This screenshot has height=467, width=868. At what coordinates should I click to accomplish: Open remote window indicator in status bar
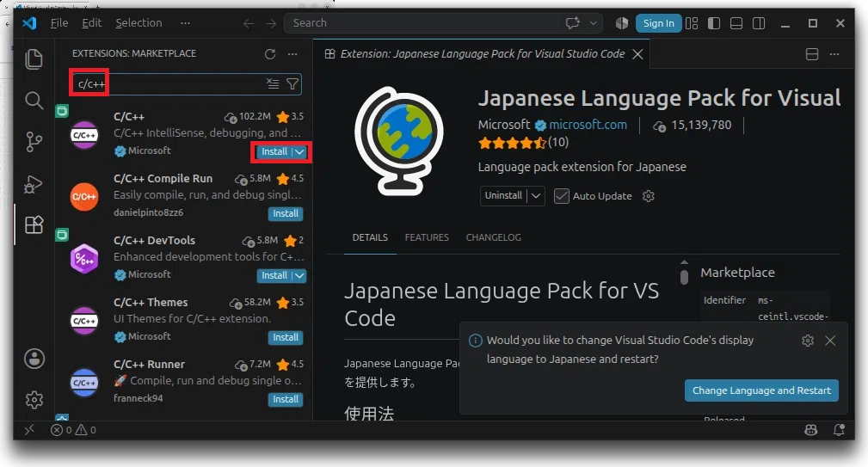click(x=29, y=429)
